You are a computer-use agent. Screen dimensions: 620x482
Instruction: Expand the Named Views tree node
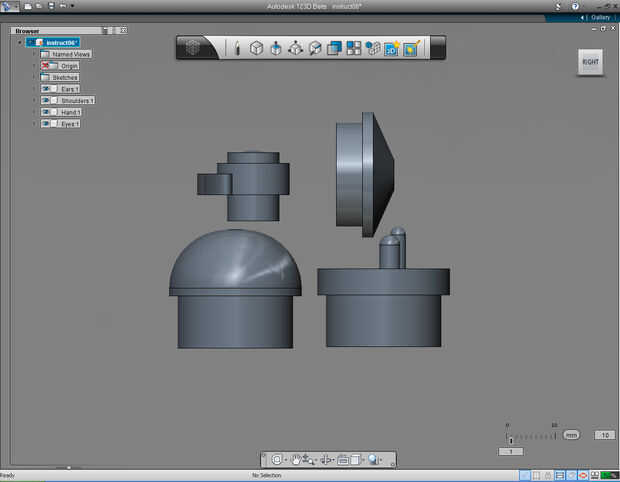33,54
